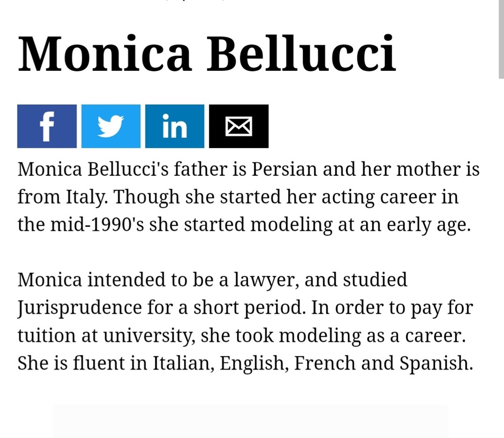Click the word Italian in languages list
Image resolution: width=504 pixels, height=438 pixels.
click(183, 363)
